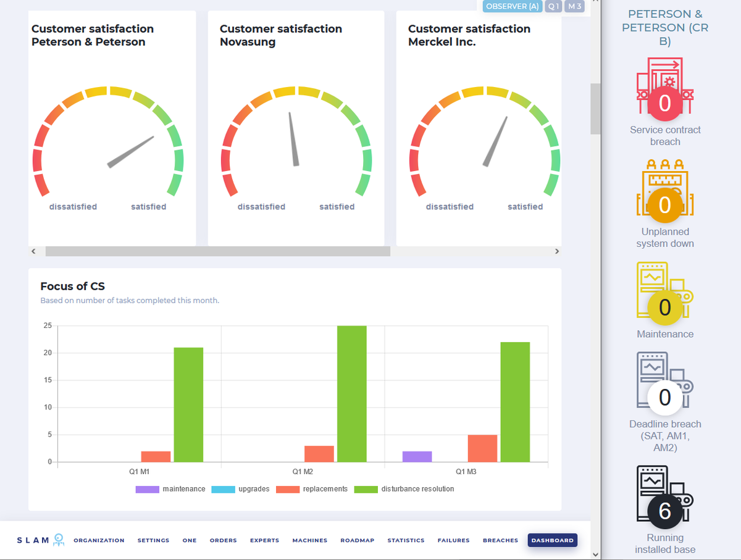Open the Machines page

[x=310, y=540]
